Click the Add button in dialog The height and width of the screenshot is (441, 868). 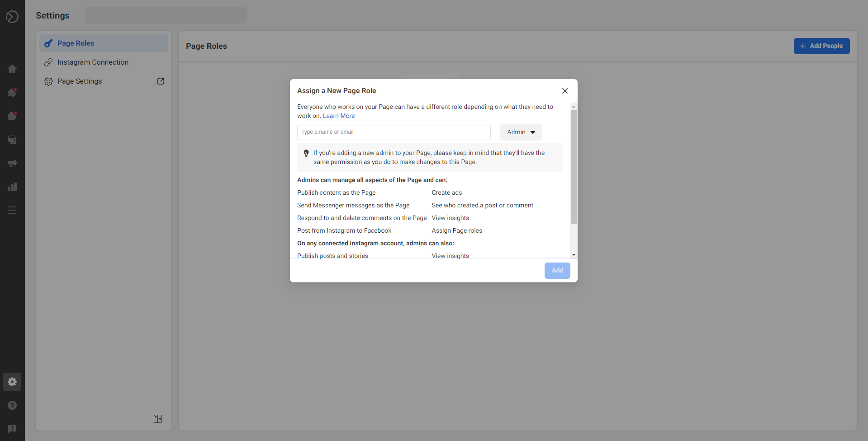(x=557, y=271)
